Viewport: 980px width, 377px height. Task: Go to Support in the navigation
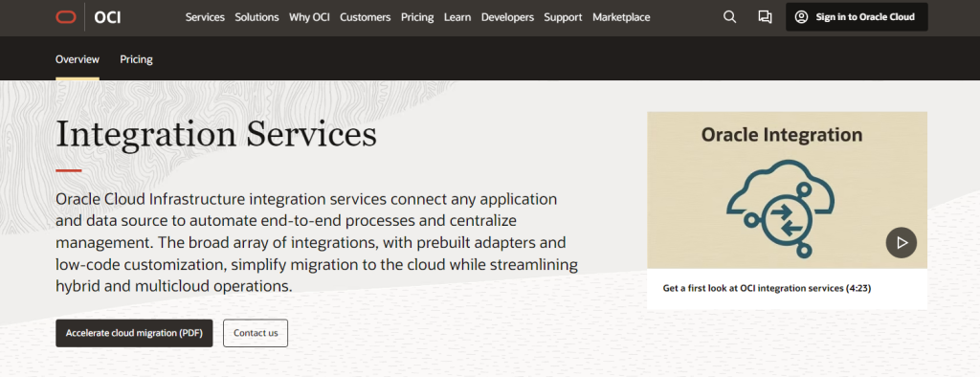coord(563,17)
